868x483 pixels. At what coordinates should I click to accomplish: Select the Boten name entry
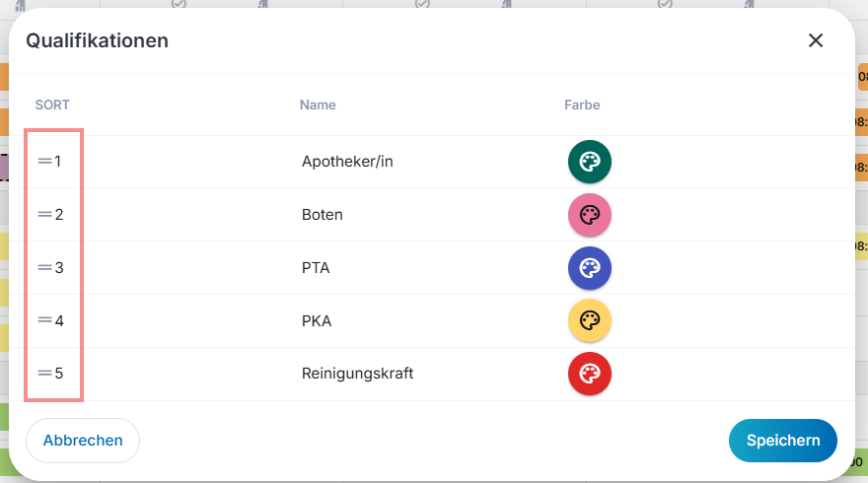[323, 215]
